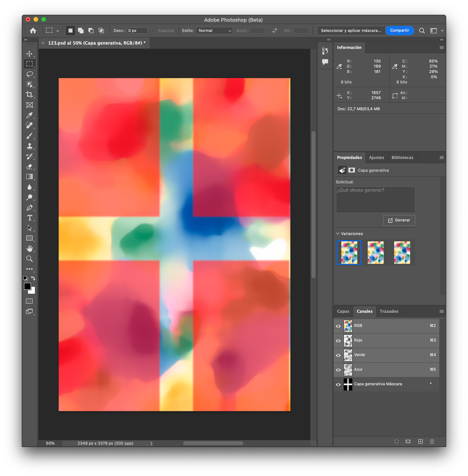The height and width of the screenshot is (476, 468).
Task: Switch to the Bibliotecas tab
Action: 402,157
